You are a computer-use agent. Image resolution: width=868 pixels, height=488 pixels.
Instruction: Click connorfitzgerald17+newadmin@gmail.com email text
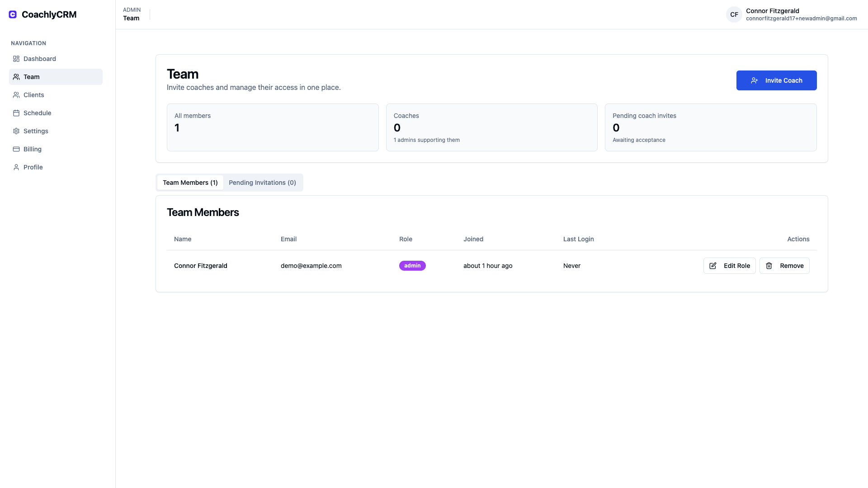802,19
